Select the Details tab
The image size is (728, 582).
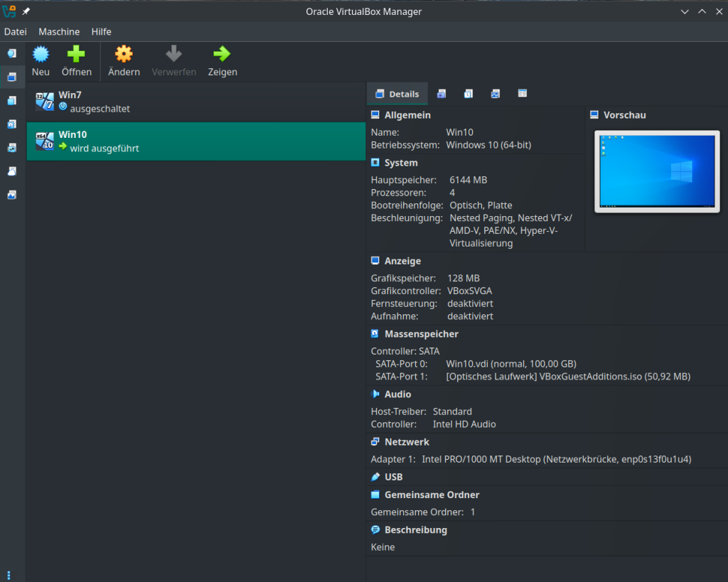[397, 95]
